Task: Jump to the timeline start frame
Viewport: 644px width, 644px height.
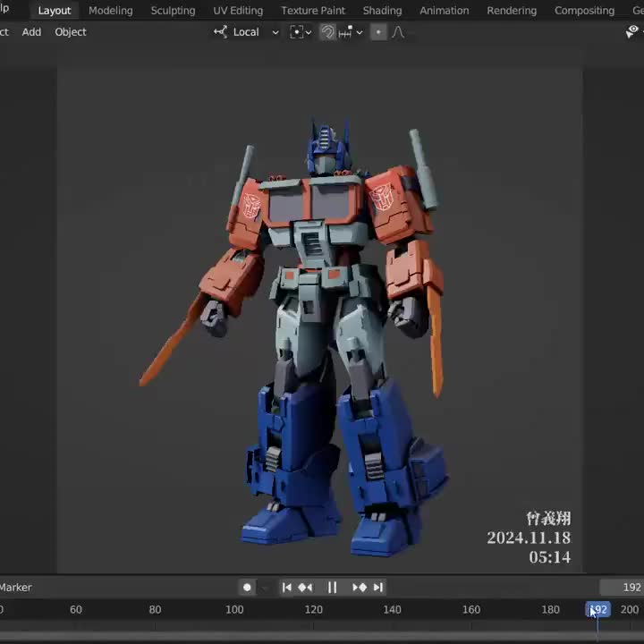Action: click(x=287, y=588)
